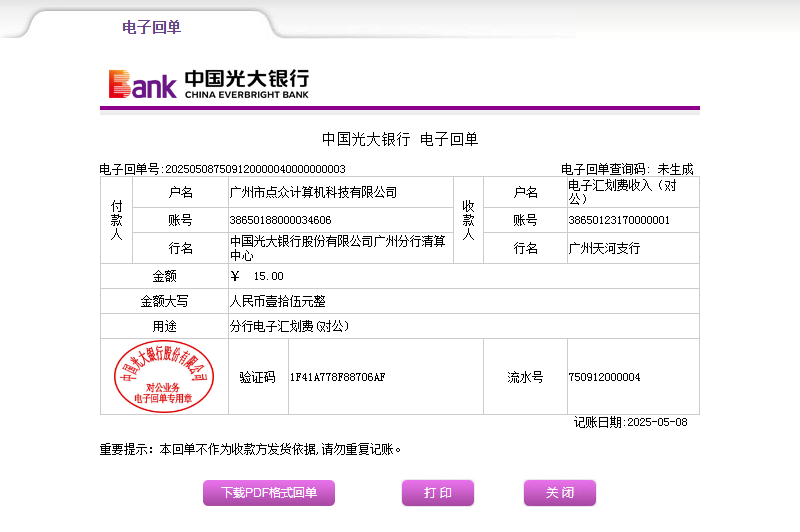This screenshot has height=532, width=800.
Task: Select payer name 广州市点众计算机科技有限公司
Action: pyautogui.click(x=313, y=192)
